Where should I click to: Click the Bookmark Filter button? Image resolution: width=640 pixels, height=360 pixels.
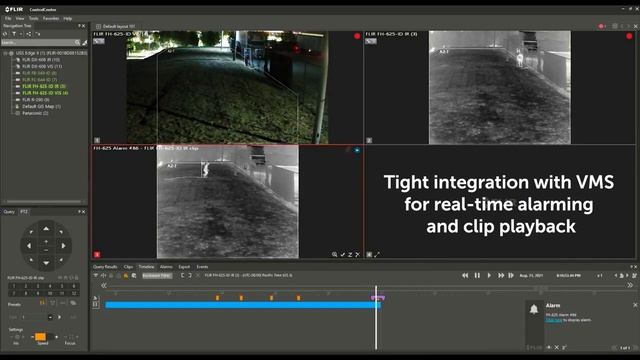coord(157,276)
